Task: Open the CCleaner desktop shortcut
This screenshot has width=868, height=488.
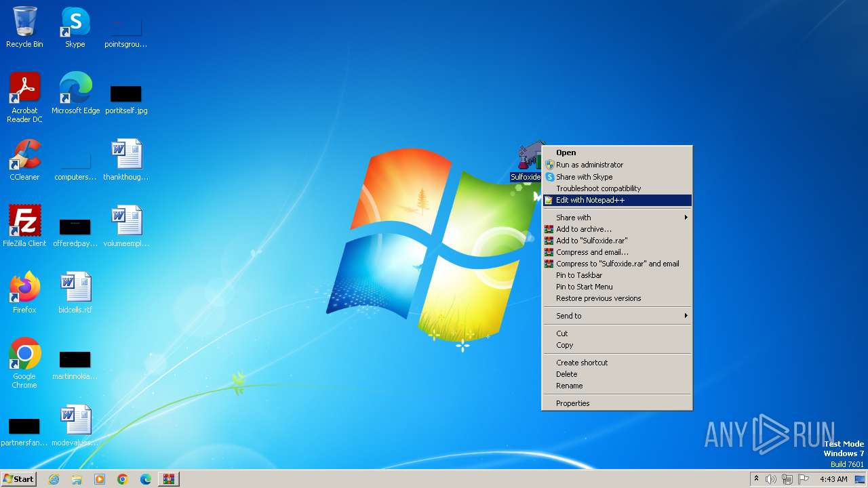Action: 24,160
